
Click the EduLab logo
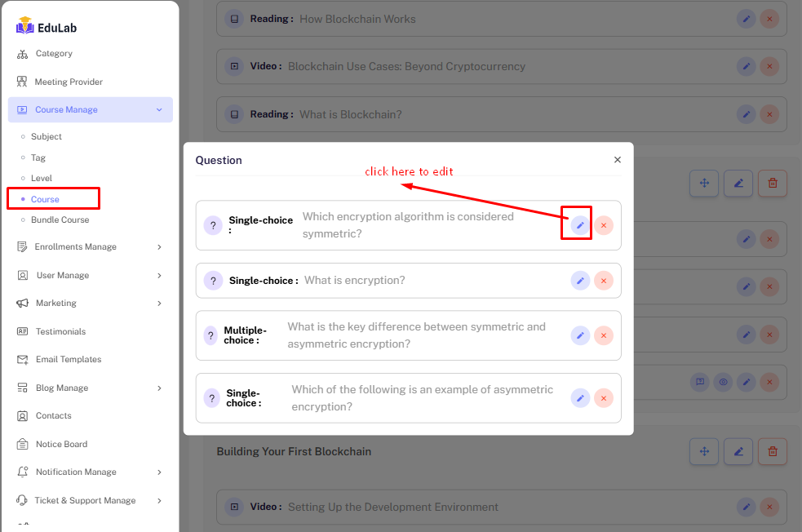(x=47, y=27)
